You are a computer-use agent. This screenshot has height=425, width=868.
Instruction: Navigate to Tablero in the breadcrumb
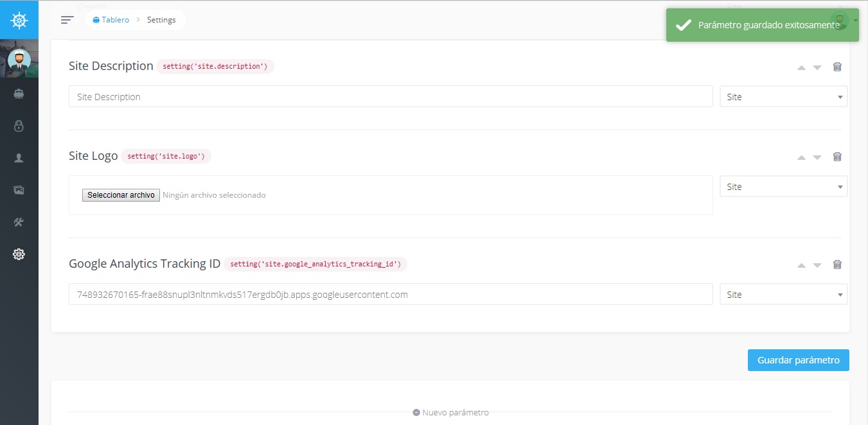(x=114, y=19)
